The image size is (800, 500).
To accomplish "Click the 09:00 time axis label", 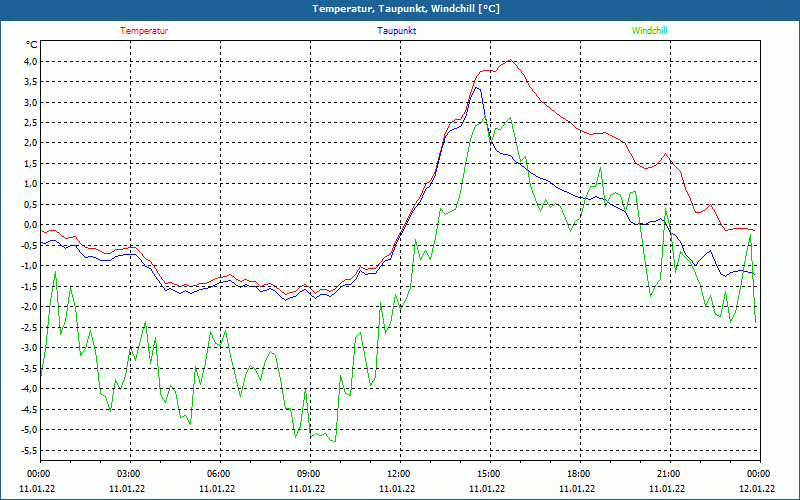I will (308, 474).
